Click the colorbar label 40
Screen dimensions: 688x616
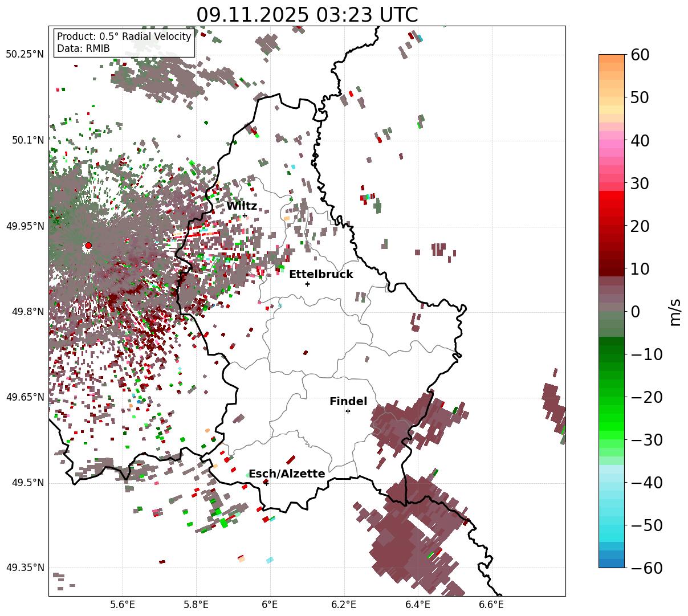pos(640,140)
